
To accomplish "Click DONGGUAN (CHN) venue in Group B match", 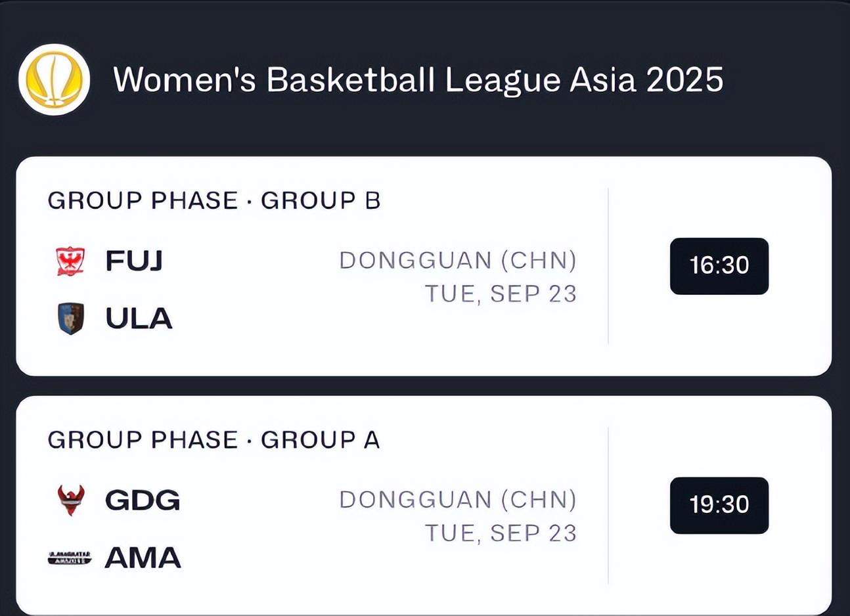I will pos(458,261).
